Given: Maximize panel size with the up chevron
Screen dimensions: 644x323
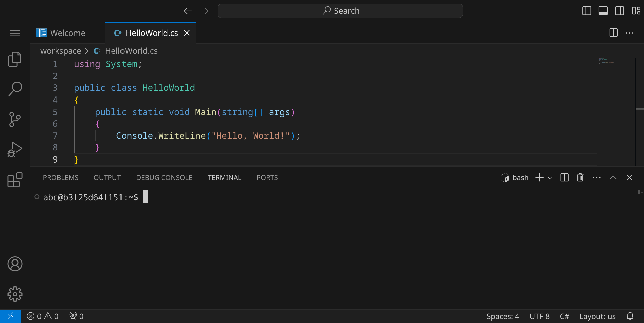Looking at the screenshot, I should coord(613,178).
